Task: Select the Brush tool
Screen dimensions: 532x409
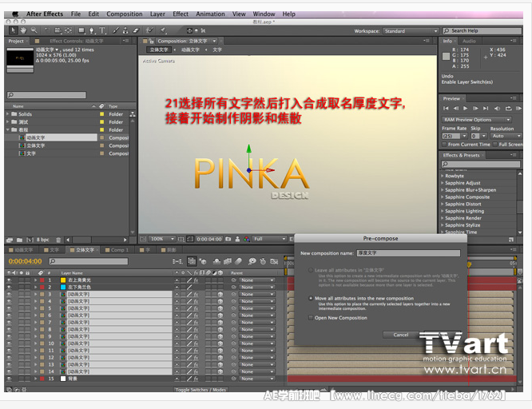Action: (116, 30)
